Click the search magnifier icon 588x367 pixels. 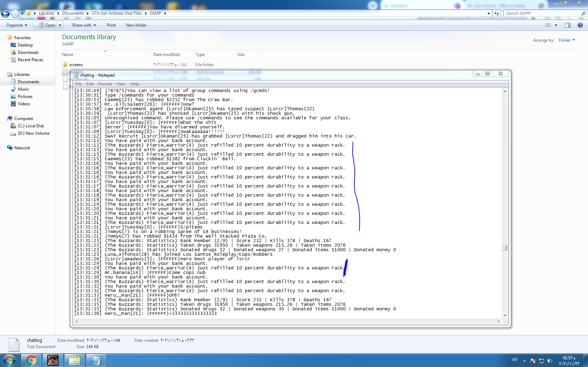pos(583,13)
